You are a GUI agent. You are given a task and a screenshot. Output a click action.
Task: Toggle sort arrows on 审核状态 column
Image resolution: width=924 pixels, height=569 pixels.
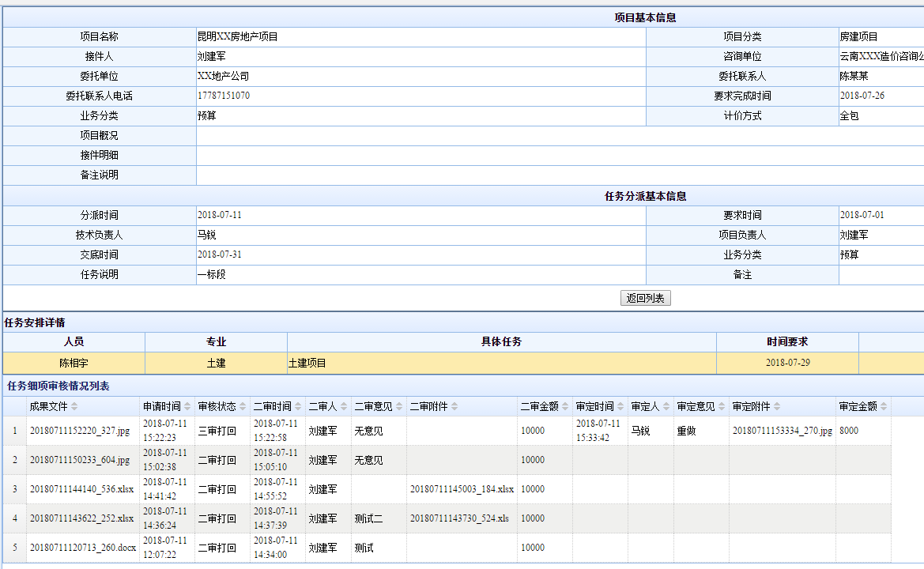click(243, 407)
